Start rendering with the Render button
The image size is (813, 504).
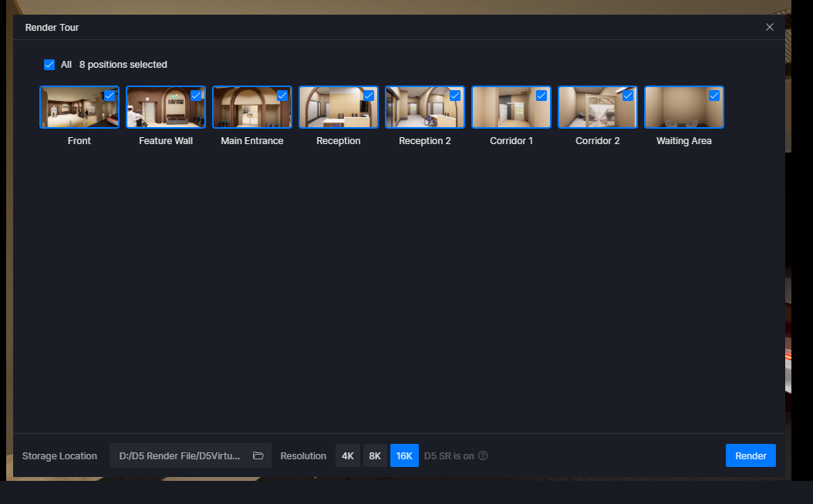pyautogui.click(x=750, y=455)
